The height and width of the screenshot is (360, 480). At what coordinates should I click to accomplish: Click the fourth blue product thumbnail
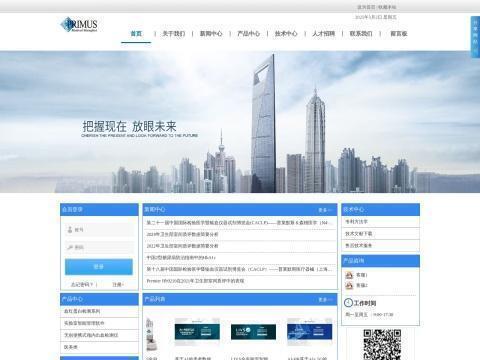310,332
